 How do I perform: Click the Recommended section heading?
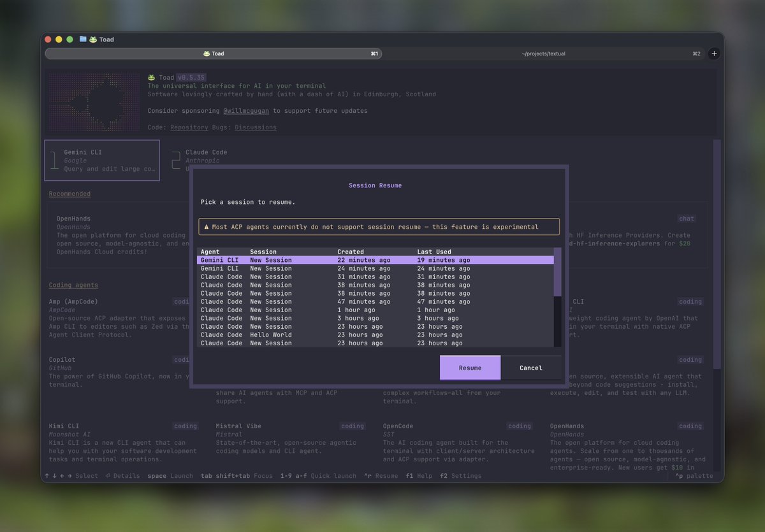[x=69, y=194]
